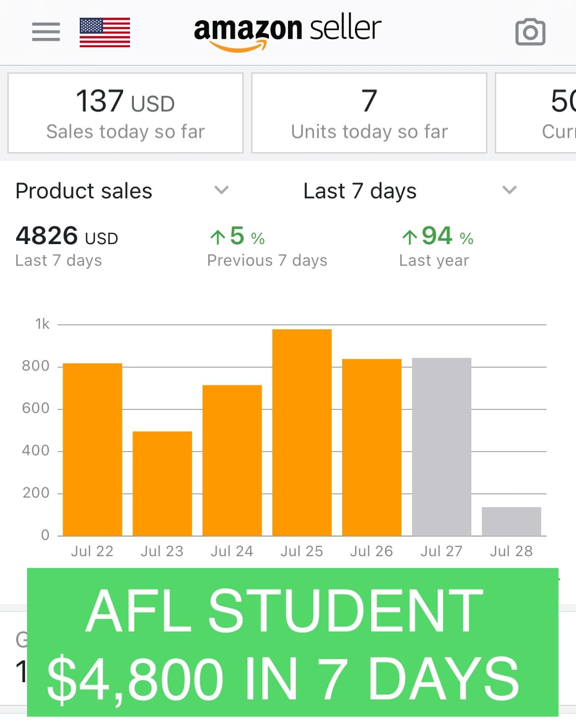Viewport: 576px width, 728px height.
Task: Tap the Jul 24 sales bar
Action: click(232, 460)
